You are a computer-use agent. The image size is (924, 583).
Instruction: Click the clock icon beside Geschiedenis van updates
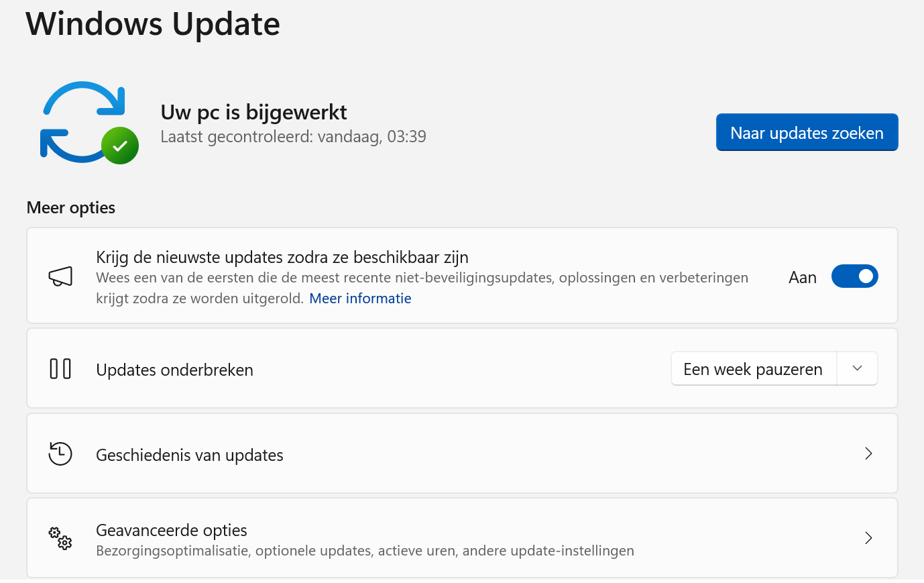60,454
